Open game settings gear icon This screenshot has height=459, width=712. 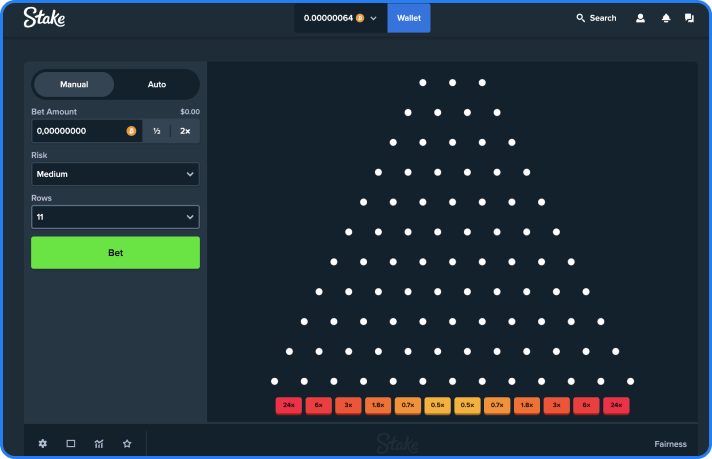[43, 444]
